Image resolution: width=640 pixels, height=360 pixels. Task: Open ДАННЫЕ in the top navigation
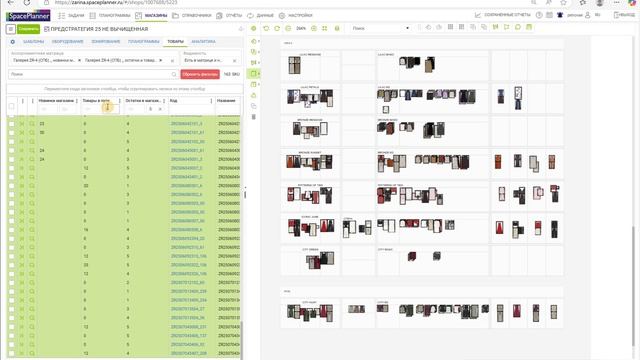tap(260, 16)
